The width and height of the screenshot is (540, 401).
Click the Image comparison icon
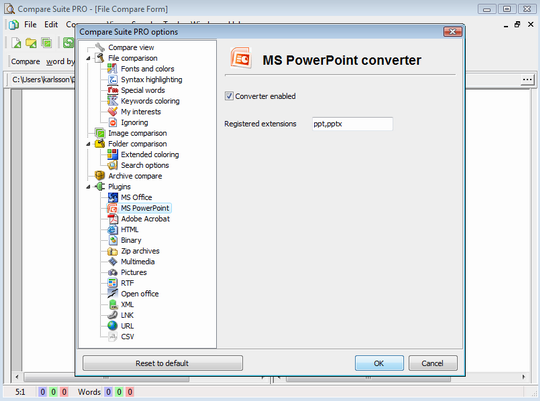100,133
